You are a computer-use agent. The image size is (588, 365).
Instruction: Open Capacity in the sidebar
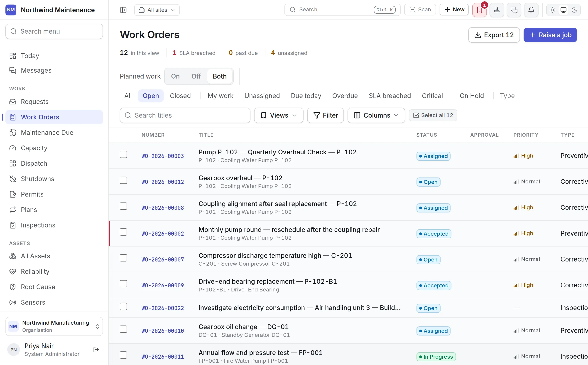click(x=54, y=148)
